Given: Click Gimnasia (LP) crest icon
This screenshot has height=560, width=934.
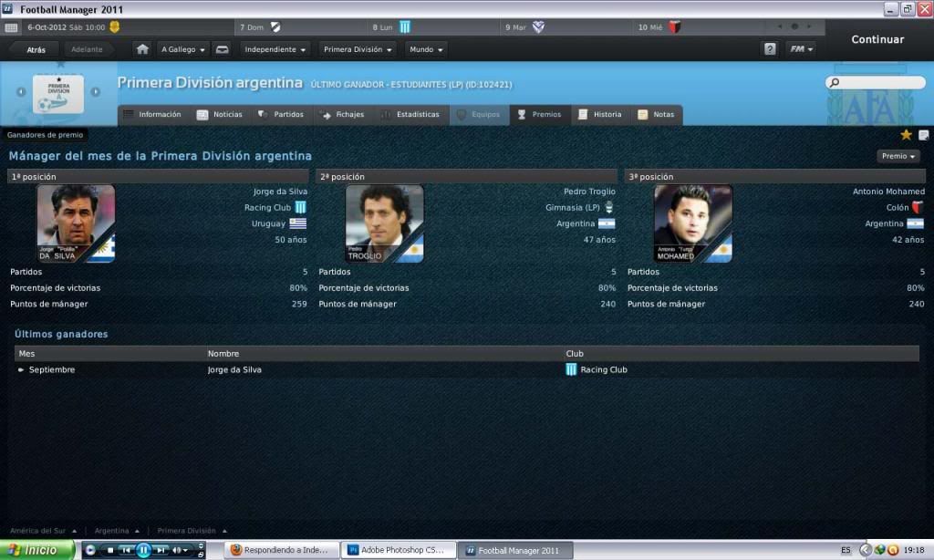Looking at the screenshot, I should [608, 207].
